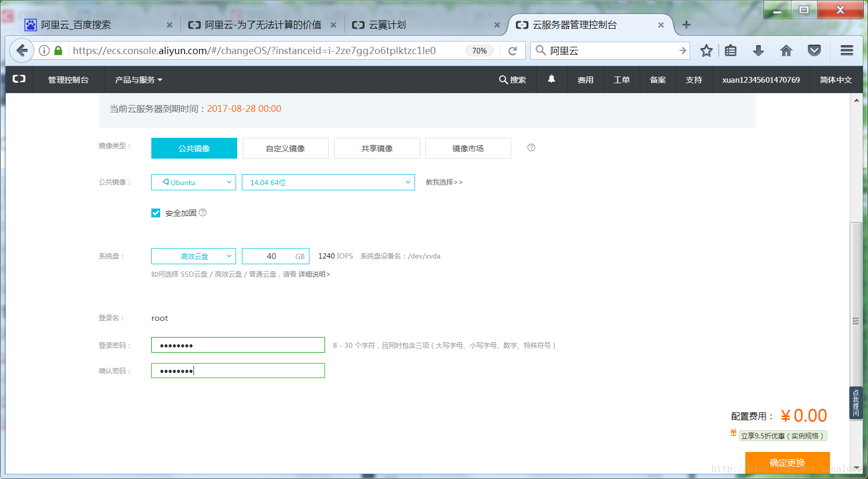Image resolution: width=868 pixels, height=479 pixels.
Task: Click the help icon next to 安全加固
Action: 203,212
